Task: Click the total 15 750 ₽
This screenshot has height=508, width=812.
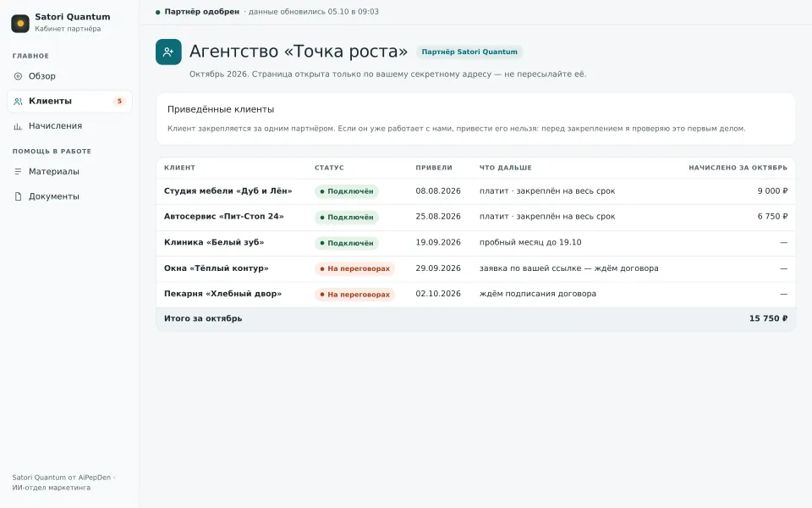Action: (x=768, y=318)
